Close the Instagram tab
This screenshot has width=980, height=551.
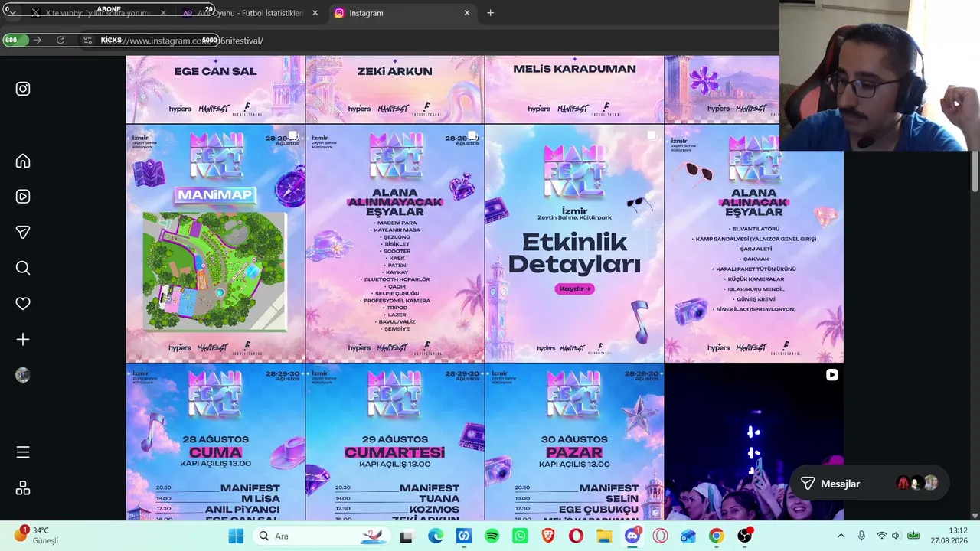[467, 13]
